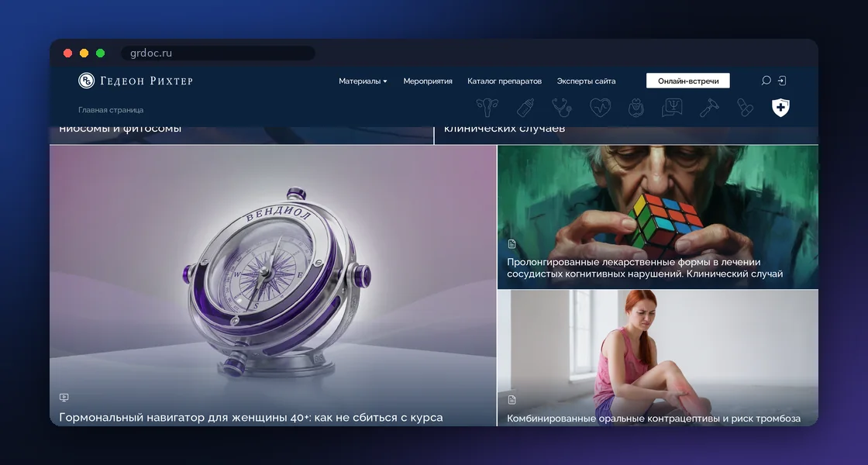Click the login door icon
Screen dimensions: 868x465
782,81
